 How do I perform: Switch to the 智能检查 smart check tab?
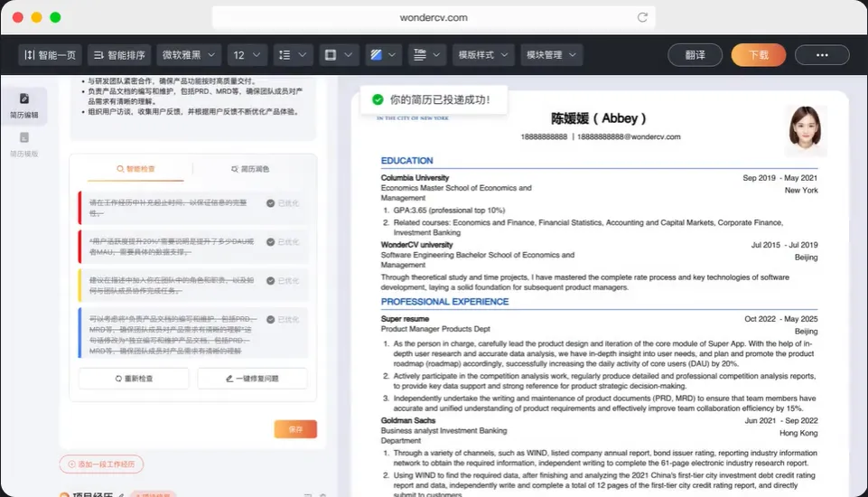135,169
